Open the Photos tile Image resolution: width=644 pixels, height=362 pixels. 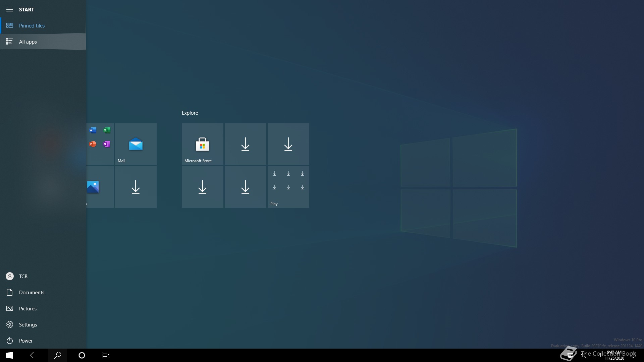[100, 187]
